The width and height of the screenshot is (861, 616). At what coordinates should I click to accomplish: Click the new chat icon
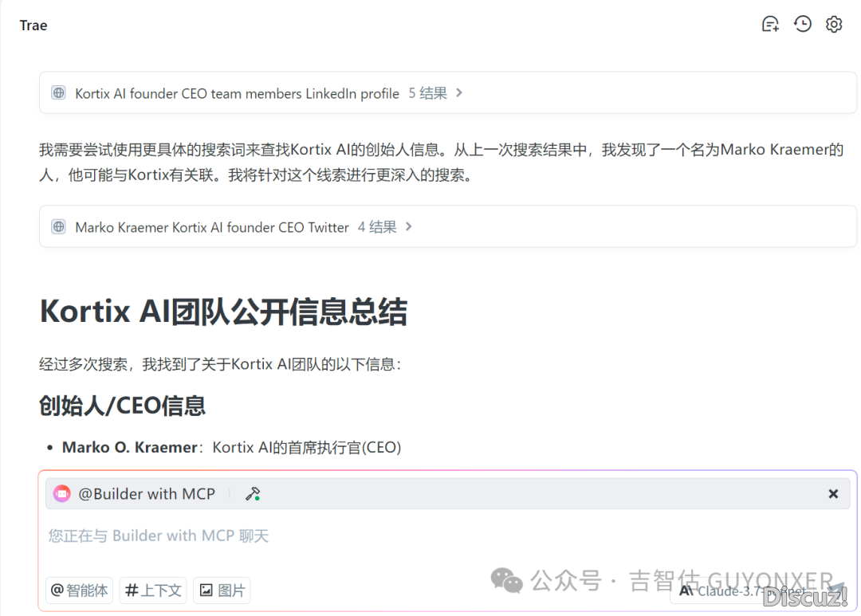click(x=770, y=25)
